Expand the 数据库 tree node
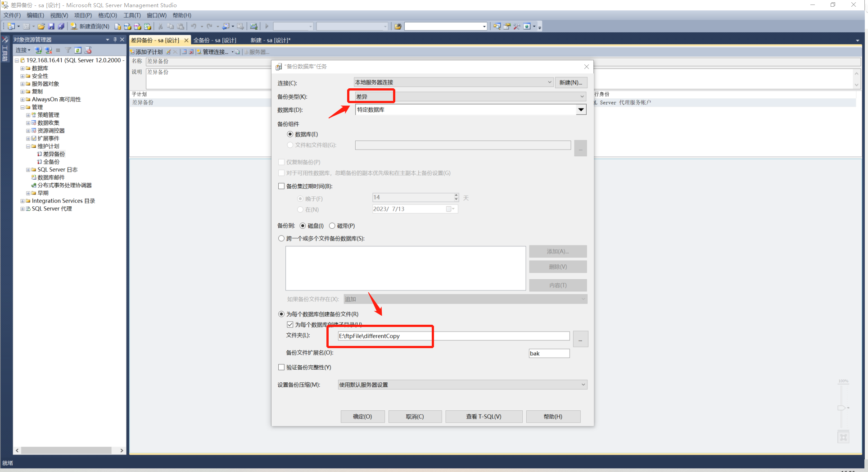868x472 pixels. pyautogui.click(x=22, y=68)
